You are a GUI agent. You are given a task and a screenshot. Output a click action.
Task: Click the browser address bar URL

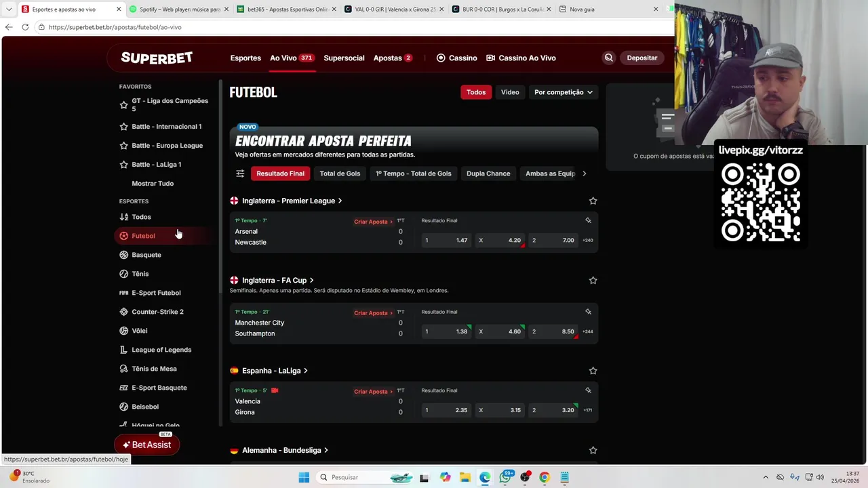(115, 27)
